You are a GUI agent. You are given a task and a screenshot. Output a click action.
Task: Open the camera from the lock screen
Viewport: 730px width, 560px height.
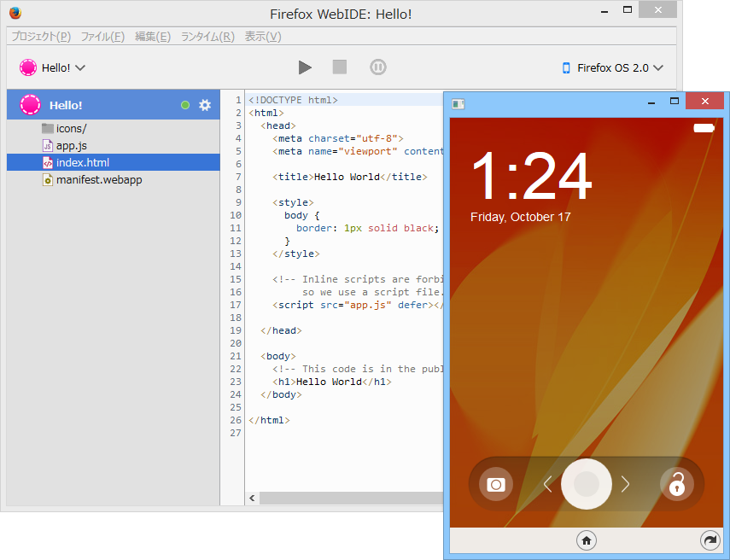493,484
